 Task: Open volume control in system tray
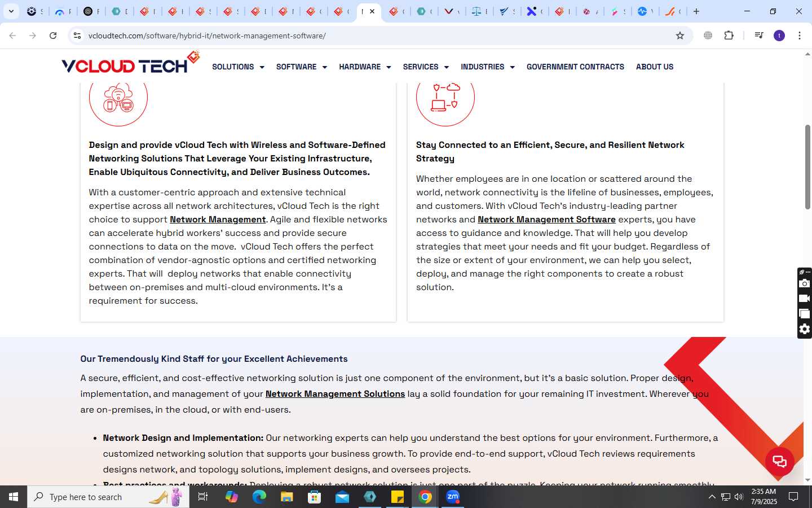pos(739,497)
